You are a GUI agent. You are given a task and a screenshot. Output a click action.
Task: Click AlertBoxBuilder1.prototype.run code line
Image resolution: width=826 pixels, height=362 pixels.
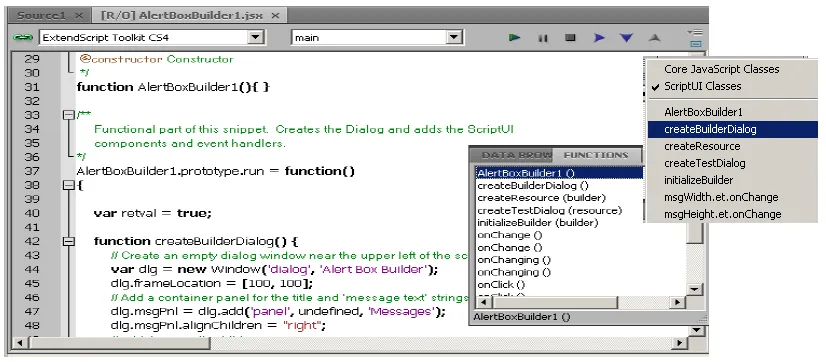216,171
